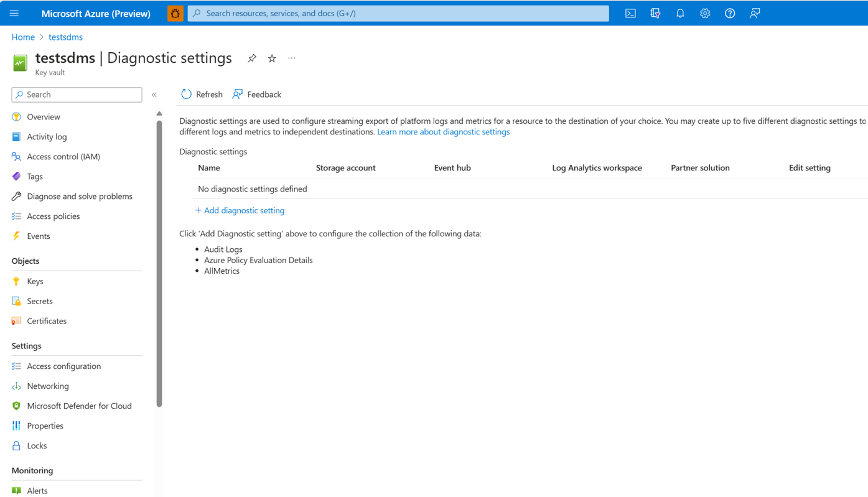Viewport: 868px width, 497px height.
Task: Open the directory and subscription filter icon
Action: pos(655,13)
